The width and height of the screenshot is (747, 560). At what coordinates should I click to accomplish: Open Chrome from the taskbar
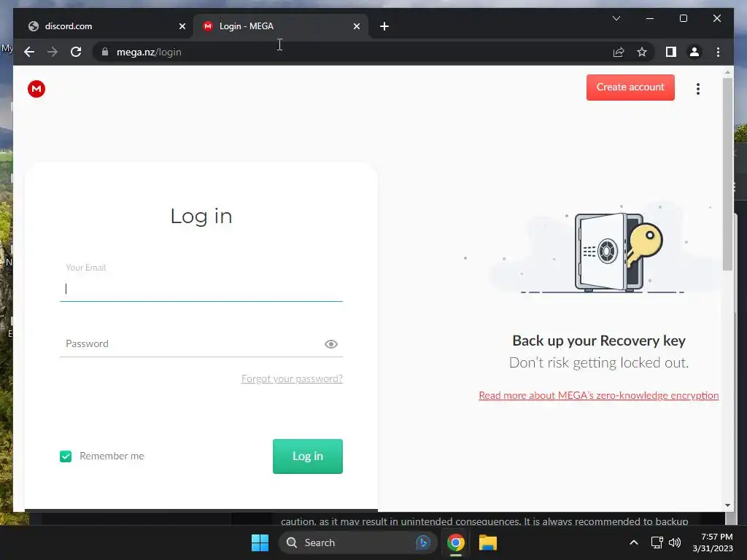[456, 542]
